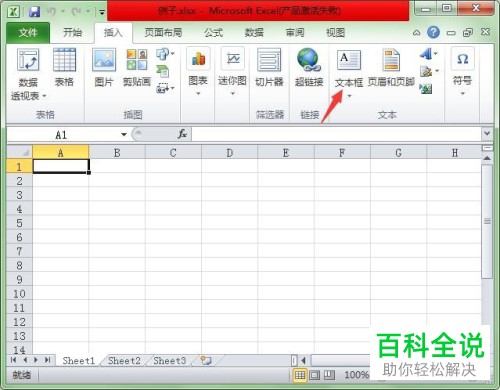Click the vertical scrollbar up arrow

[487, 158]
